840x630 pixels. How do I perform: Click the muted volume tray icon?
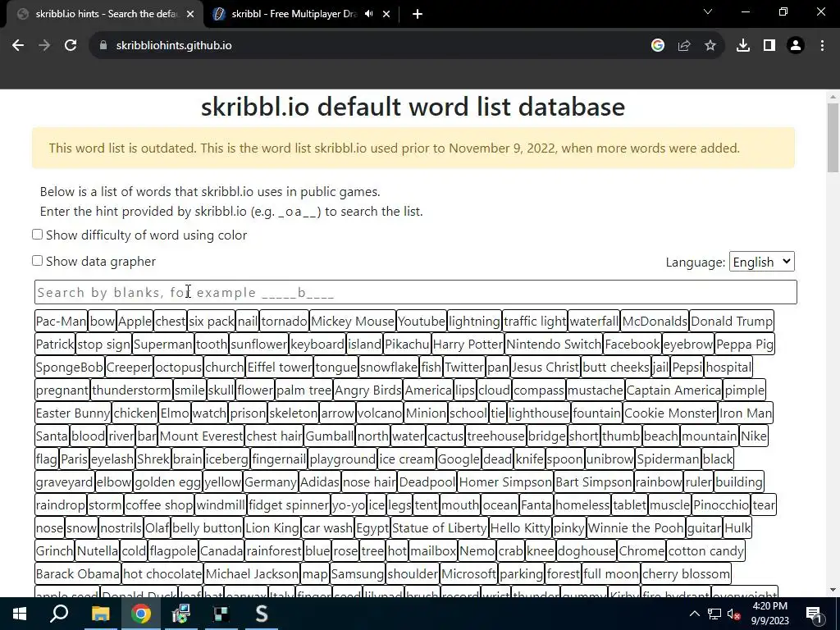tap(734, 614)
